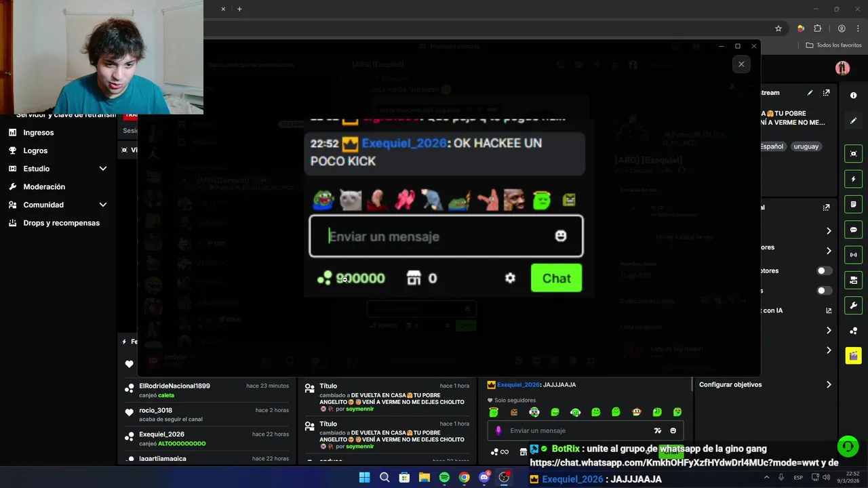The width and height of the screenshot is (868, 488).
Task: Open chat settings gear in the popup
Action: pos(510,279)
